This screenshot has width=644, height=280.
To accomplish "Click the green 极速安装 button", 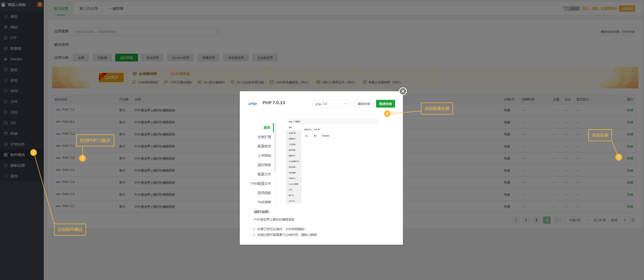I will point(385,104).
